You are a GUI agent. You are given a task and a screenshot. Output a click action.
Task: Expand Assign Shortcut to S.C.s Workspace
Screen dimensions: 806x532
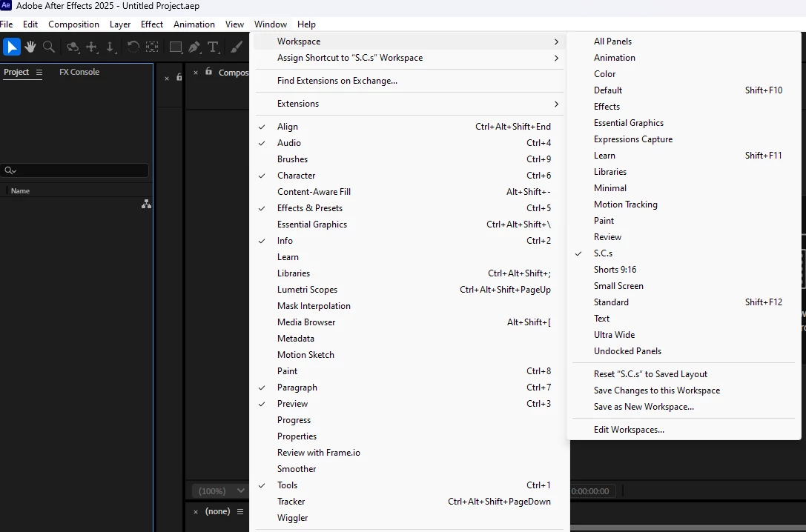tap(409, 58)
